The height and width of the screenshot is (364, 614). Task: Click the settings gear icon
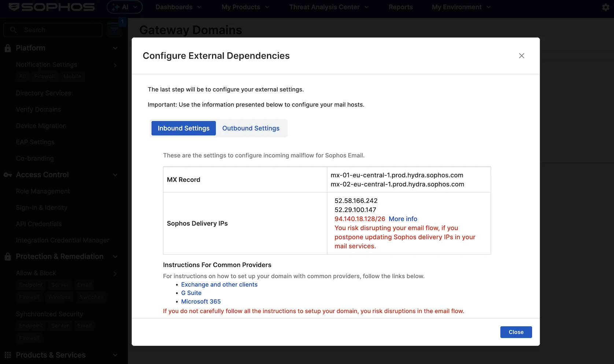606,7
